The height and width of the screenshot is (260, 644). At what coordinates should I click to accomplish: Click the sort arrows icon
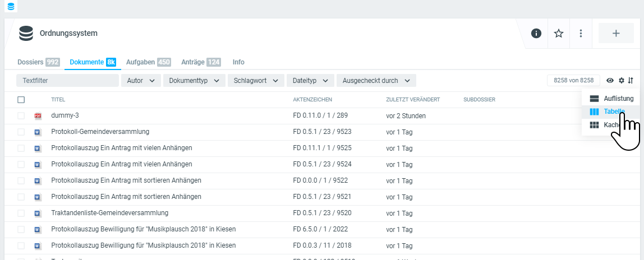pyautogui.click(x=631, y=81)
